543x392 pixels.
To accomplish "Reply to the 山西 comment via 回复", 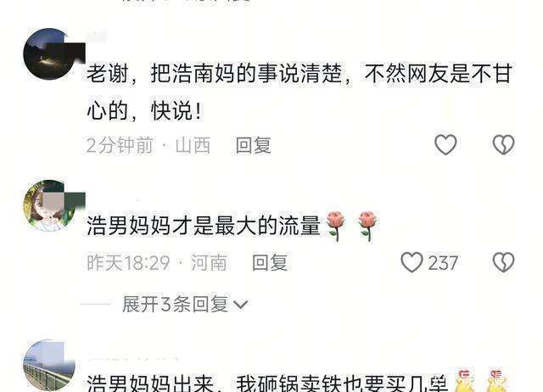I will click(x=253, y=145).
